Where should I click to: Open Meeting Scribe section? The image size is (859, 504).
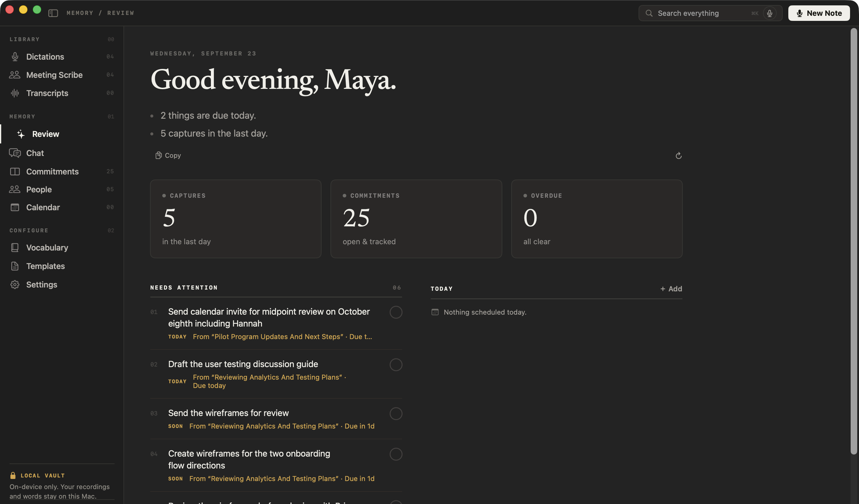[x=62, y=75]
